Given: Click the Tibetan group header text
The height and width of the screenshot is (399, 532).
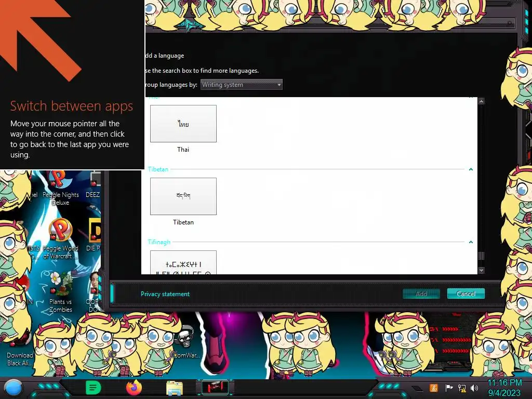Looking at the screenshot, I should tap(158, 169).
